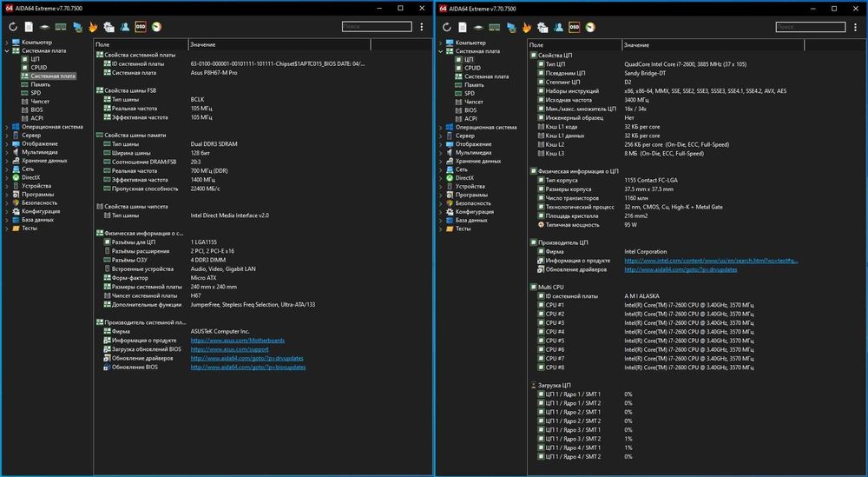This screenshot has height=477, width=868.
Task: Click the База данных item in right window
Action: click(x=471, y=220)
